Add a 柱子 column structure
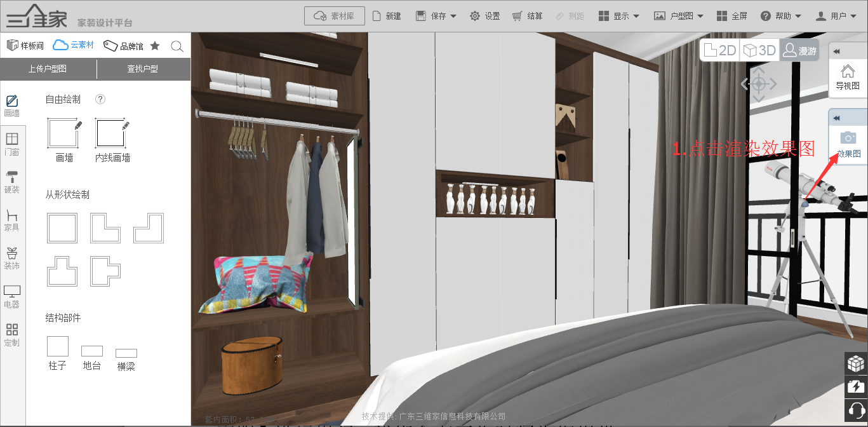The width and height of the screenshot is (868, 427). click(x=58, y=347)
